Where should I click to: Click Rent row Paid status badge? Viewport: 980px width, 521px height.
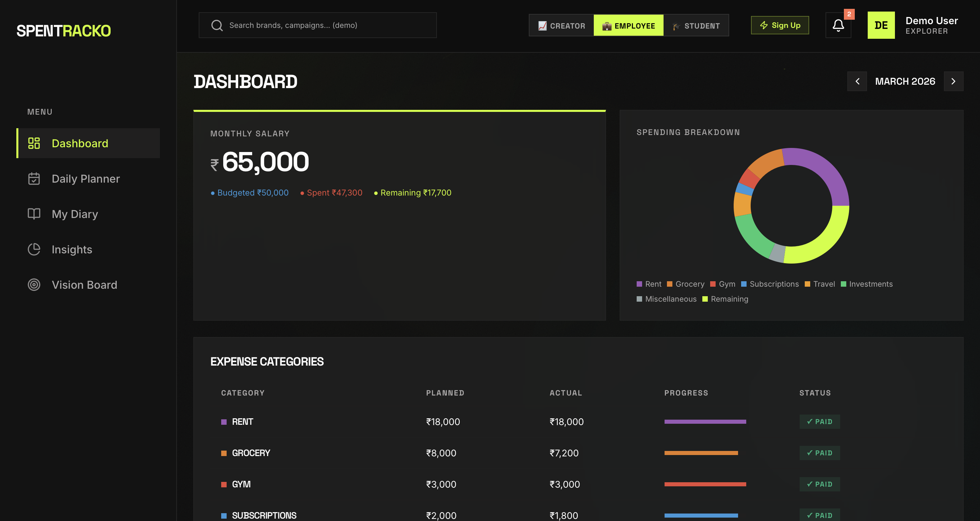pos(819,421)
